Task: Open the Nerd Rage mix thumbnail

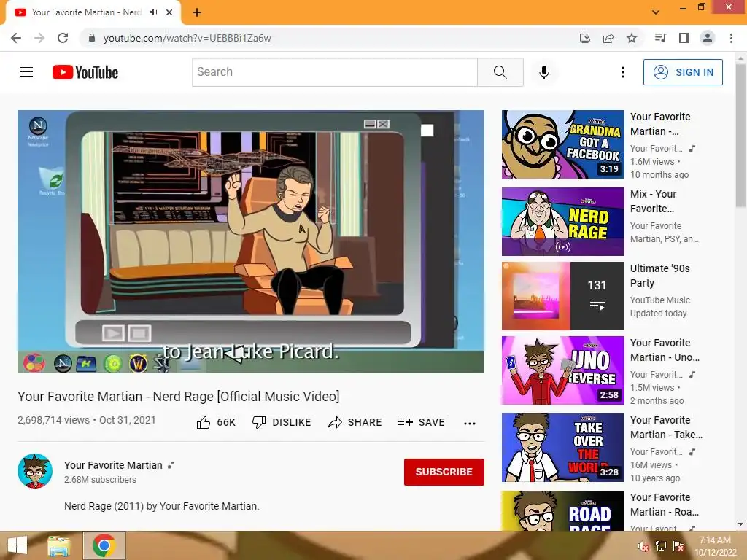Action: point(563,222)
